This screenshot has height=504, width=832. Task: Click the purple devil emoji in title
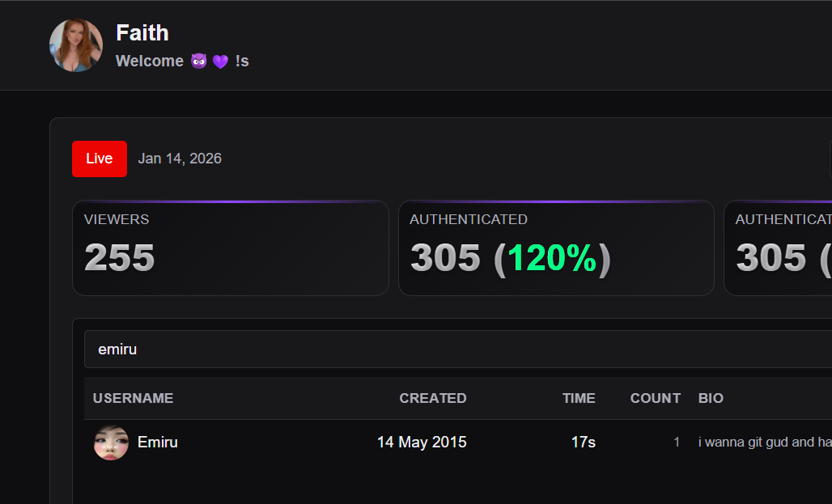point(199,61)
